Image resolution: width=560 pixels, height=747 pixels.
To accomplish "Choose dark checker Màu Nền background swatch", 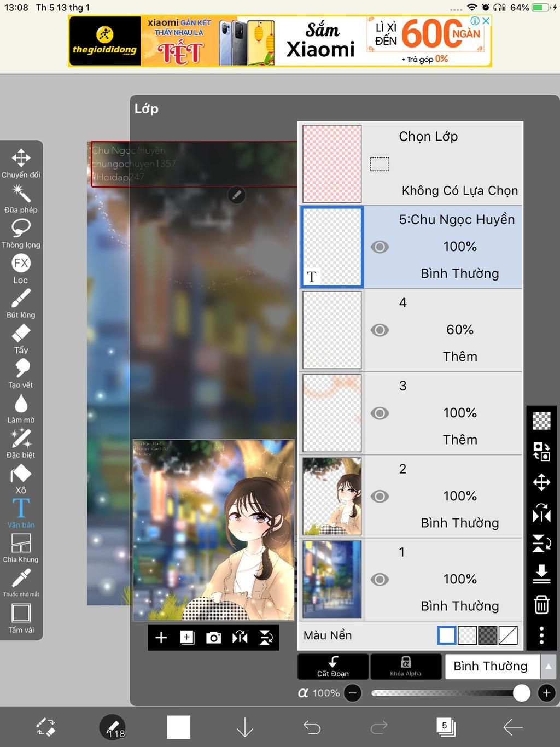I will click(x=488, y=635).
